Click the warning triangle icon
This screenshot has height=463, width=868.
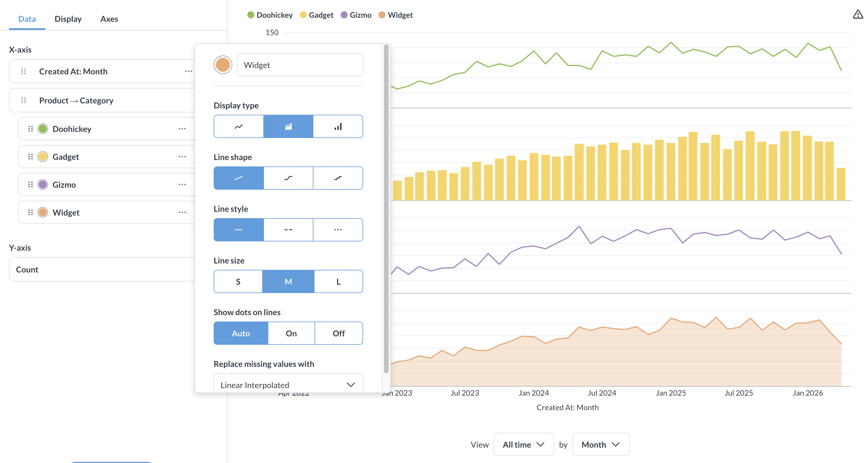point(858,15)
